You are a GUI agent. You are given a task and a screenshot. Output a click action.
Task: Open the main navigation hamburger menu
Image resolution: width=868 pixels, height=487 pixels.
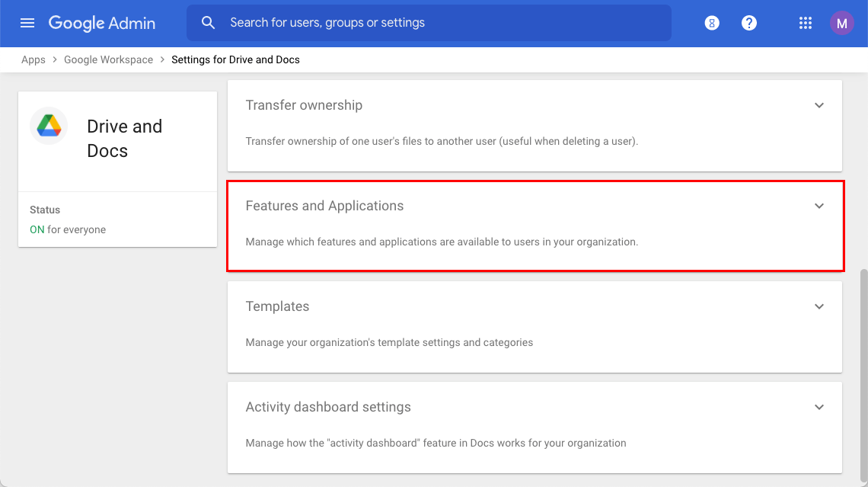point(27,22)
